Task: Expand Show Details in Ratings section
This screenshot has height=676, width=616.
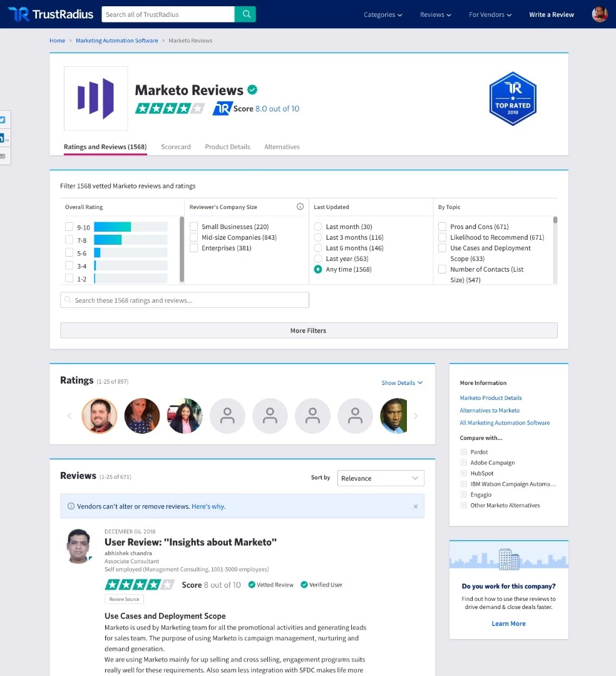Action: (402, 383)
